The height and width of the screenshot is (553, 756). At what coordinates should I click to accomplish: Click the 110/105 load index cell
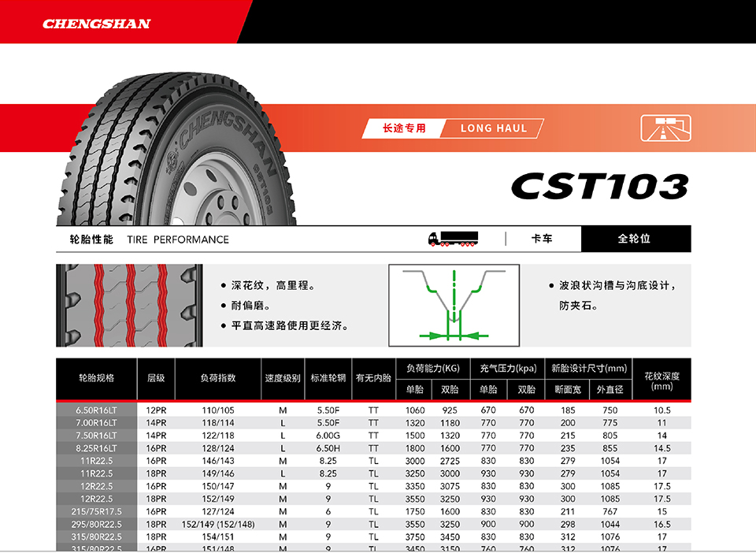pos(218,410)
